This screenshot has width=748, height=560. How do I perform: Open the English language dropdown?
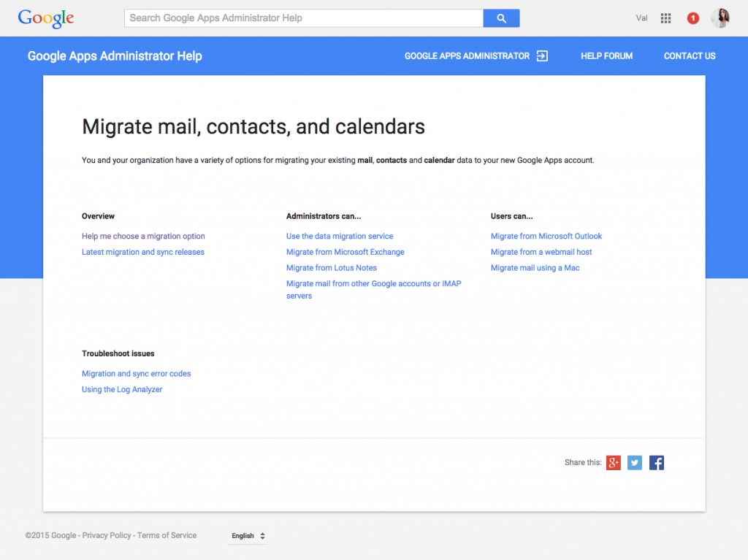click(x=248, y=536)
